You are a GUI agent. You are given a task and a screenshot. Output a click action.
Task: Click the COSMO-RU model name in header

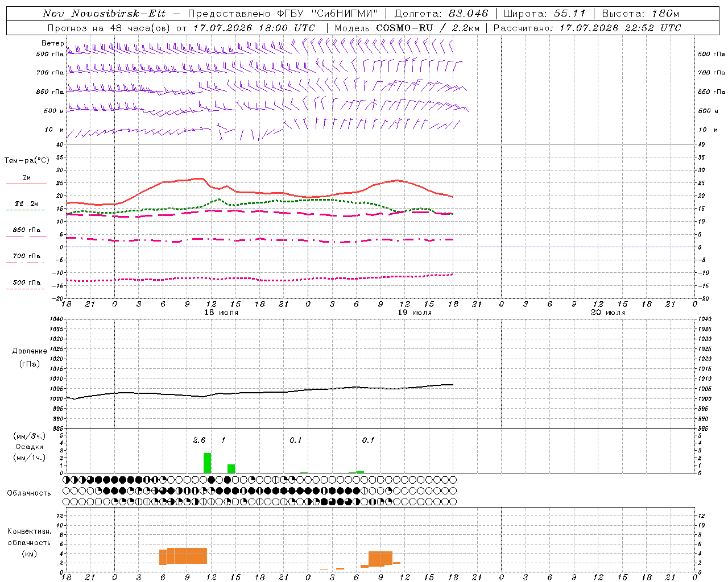[405, 28]
